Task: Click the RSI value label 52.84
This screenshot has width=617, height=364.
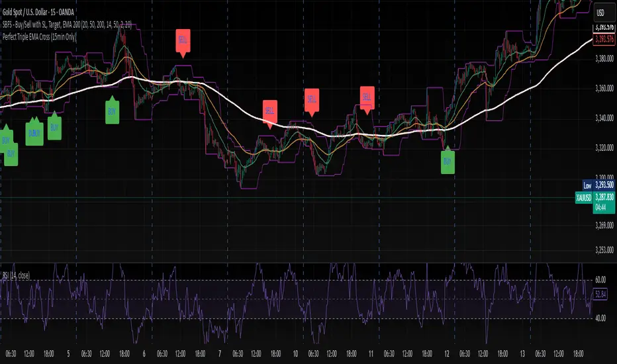Action: tap(600, 294)
